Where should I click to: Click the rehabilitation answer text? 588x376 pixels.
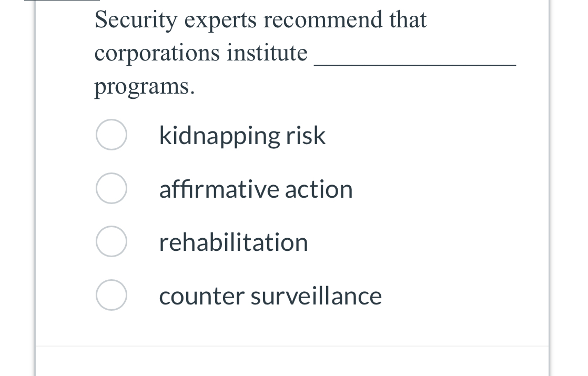click(234, 242)
